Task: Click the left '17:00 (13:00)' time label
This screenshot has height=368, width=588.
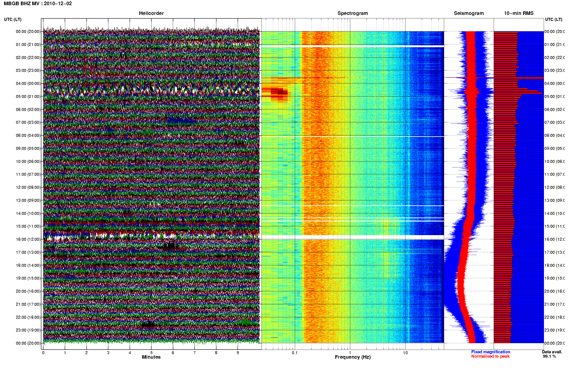Action: pyautogui.click(x=28, y=252)
